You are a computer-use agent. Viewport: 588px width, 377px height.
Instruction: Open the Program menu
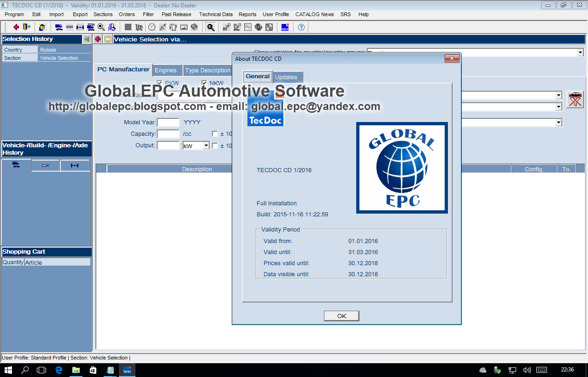click(x=14, y=14)
